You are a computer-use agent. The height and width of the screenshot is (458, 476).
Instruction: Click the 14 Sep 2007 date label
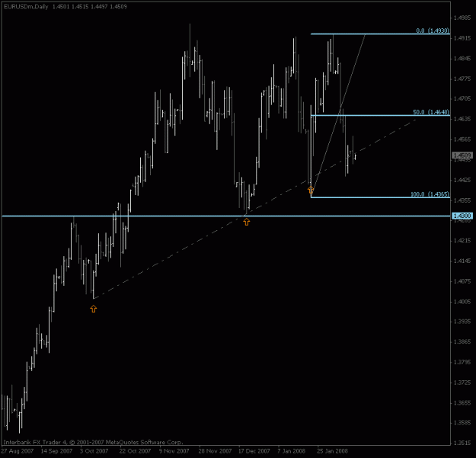(x=56, y=451)
